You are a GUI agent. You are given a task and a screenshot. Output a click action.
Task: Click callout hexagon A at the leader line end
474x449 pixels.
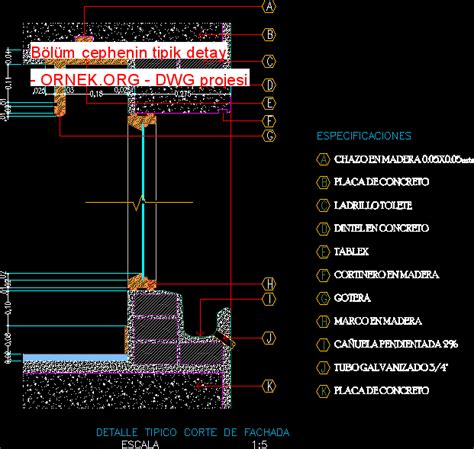(269, 6)
